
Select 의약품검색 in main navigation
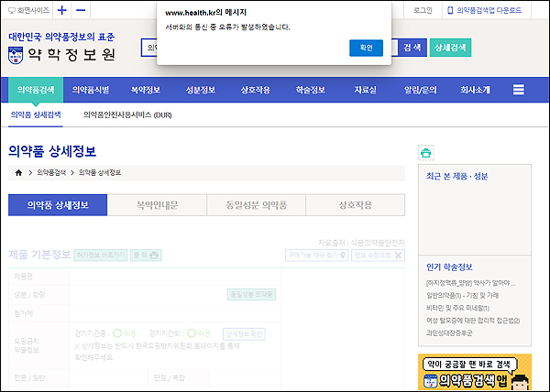point(36,90)
